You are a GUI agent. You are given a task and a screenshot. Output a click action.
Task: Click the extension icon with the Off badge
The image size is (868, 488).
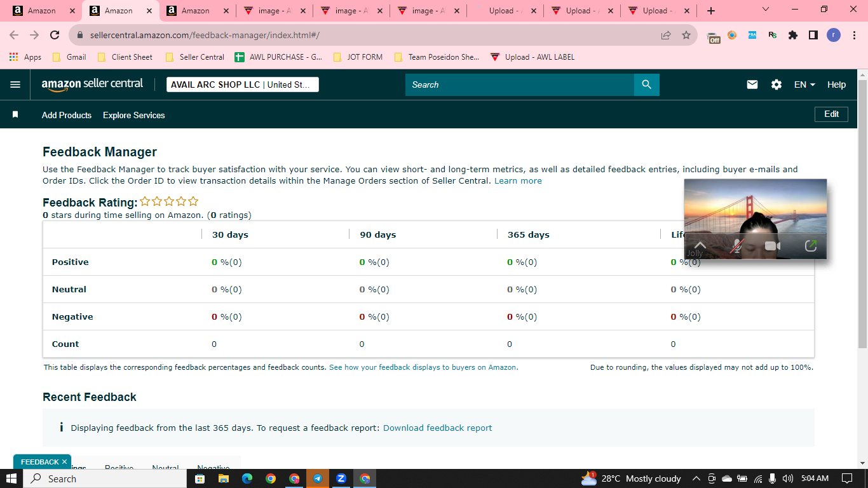pyautogui.click(x=714, y=36)
